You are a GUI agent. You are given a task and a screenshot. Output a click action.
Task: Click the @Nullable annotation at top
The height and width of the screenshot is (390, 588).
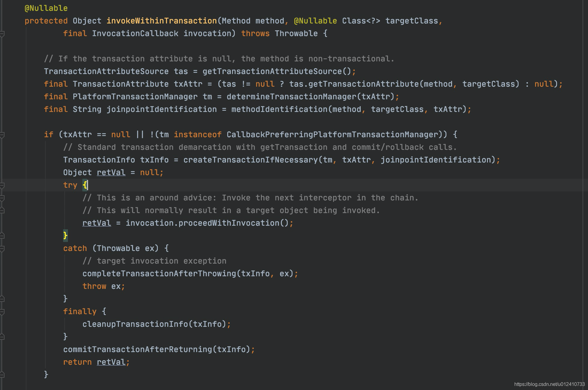(x=46, y=8)
